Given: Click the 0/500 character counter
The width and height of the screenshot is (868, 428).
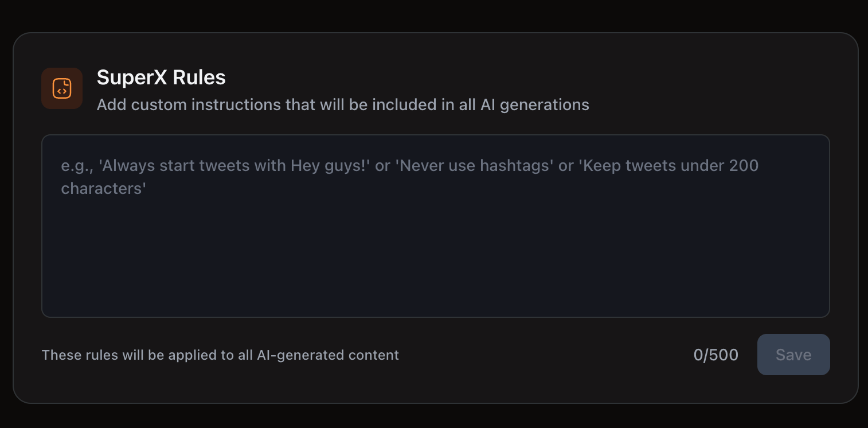Looking at the screenshot, I should tap(715, 355).
